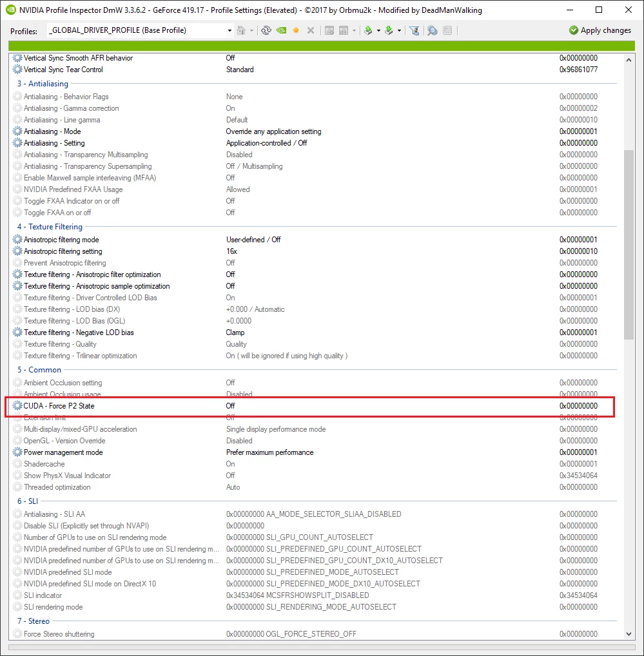Open the home icon dropdown arrow

tap(251, 30)
